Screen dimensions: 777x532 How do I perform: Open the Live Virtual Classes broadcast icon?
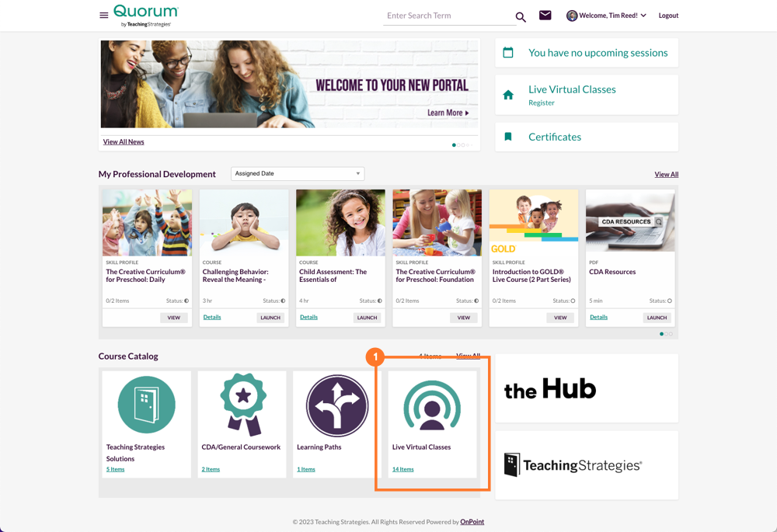click(x=432, y=405)
